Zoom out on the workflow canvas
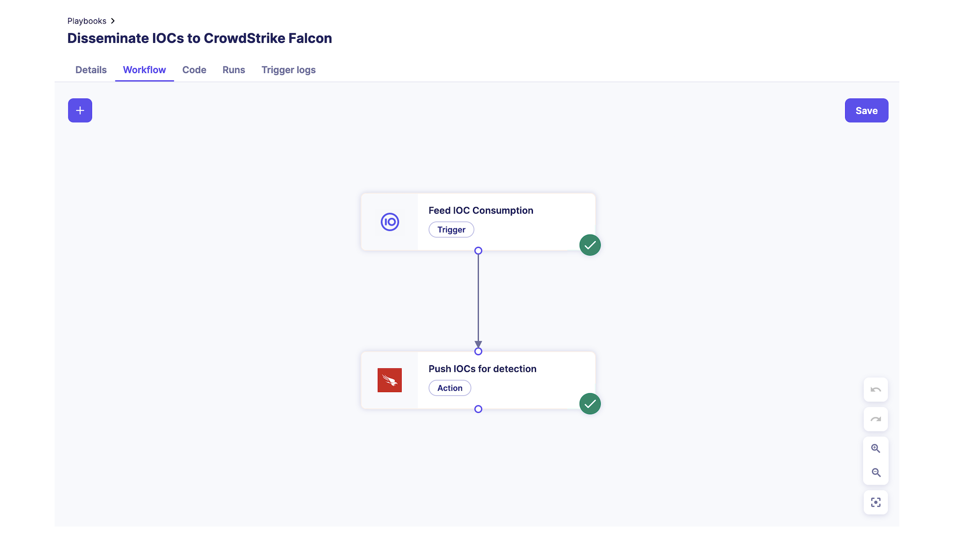Screen dimensions: 980x551 876,473
